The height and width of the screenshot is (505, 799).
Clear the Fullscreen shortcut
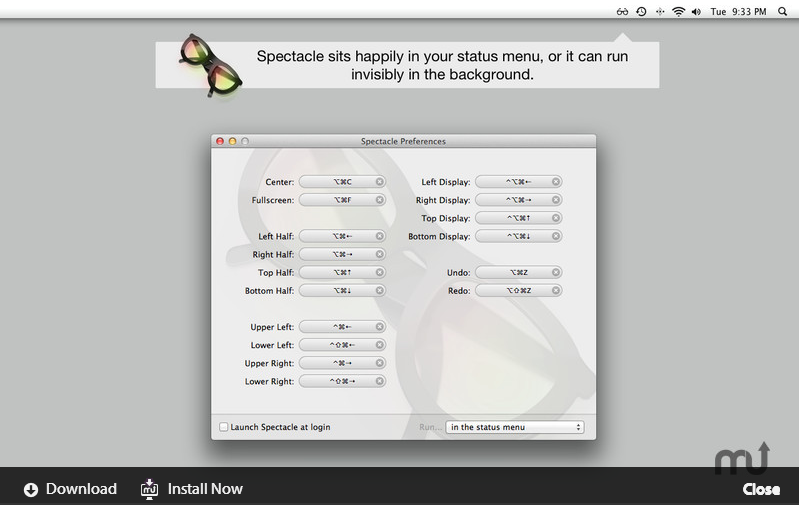pyautogui.click(x=380, y=200)
